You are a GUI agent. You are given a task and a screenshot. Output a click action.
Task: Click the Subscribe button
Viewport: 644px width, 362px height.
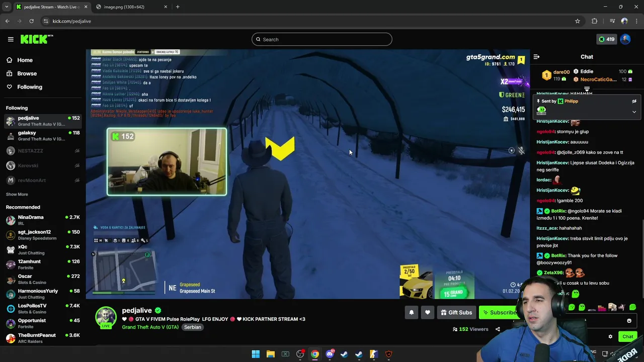point(499,313)
